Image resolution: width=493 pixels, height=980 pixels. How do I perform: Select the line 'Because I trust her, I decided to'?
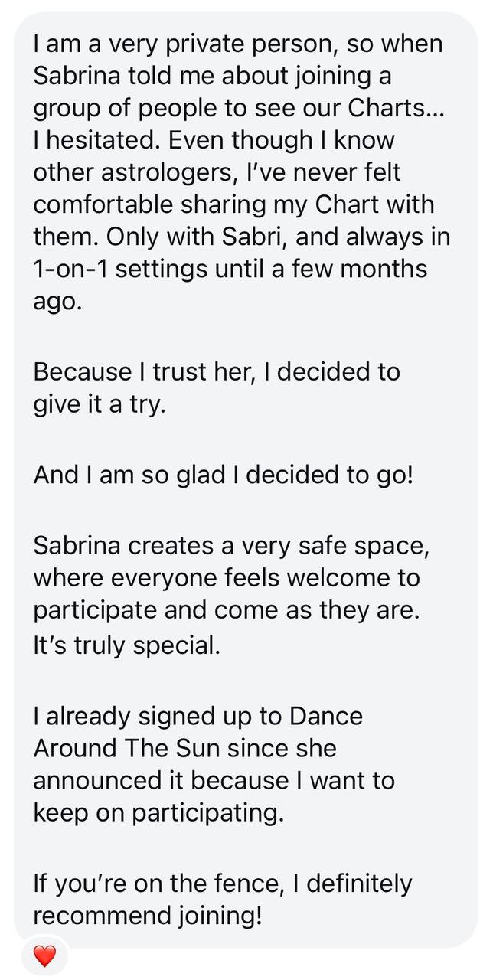(x=217, y=372)
